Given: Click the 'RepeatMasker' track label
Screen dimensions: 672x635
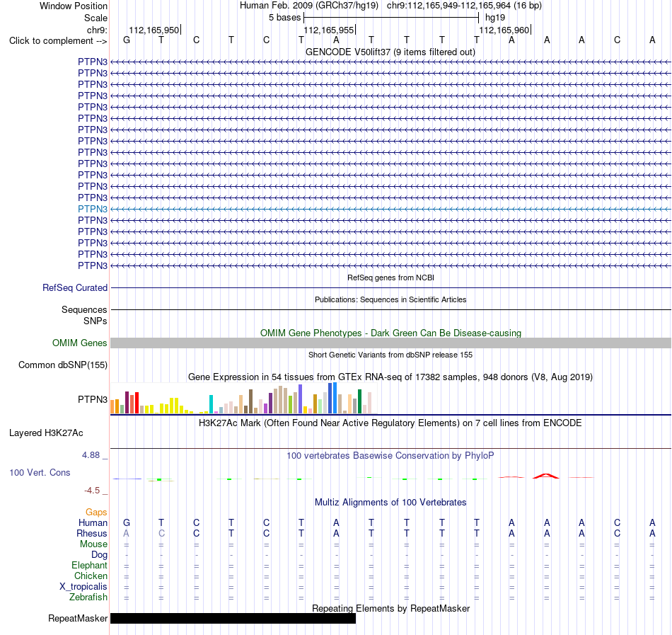Looking at the screenshot, I should 78,618.
